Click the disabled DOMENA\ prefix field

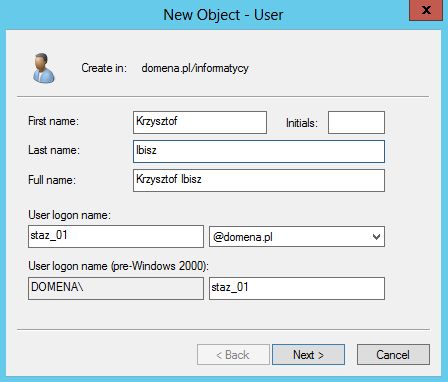(116, 288)
